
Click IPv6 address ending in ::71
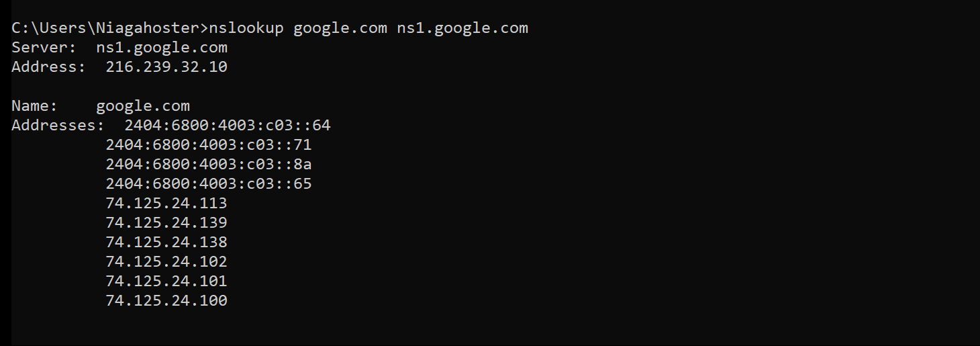(x=209, y=145)
